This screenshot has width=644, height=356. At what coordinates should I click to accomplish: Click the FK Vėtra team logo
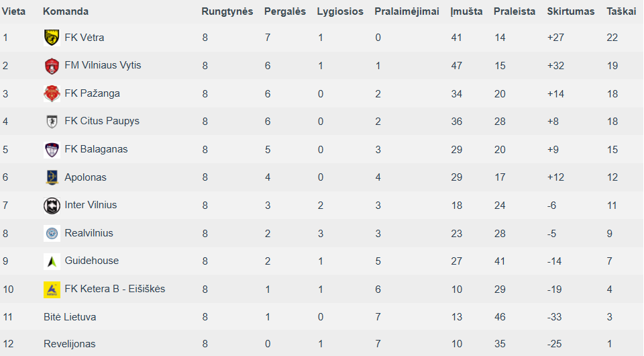coord(52,38)
